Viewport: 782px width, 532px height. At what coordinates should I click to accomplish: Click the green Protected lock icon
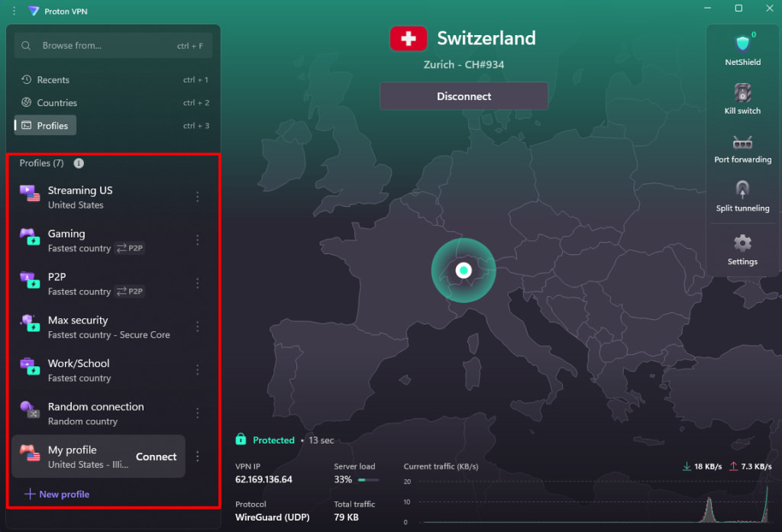241,439
